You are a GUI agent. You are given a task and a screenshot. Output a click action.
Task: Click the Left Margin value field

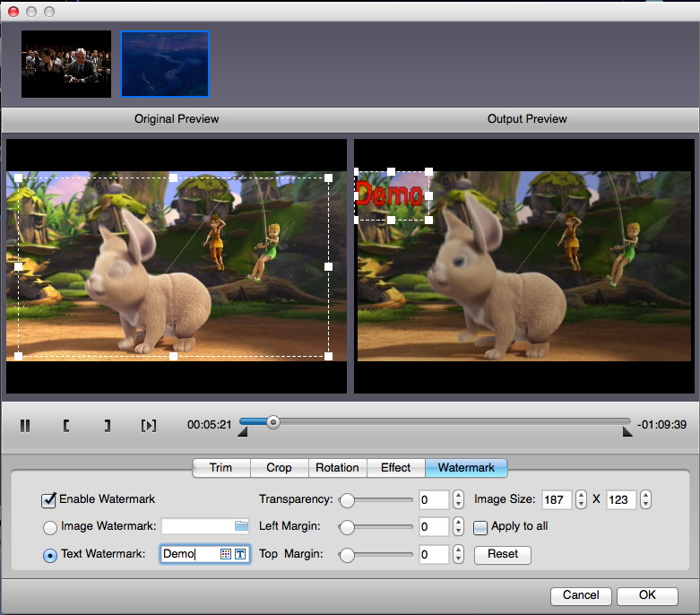tap(434, 527)
